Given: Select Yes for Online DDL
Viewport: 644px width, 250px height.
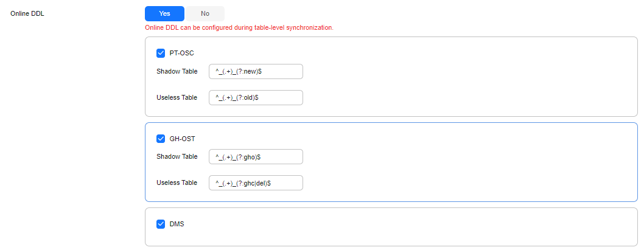Looking at the screenshot, I should tap(164, 13).
